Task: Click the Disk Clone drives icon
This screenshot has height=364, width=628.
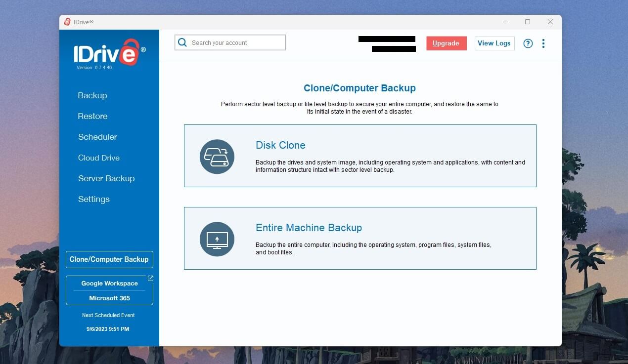Action: (217, 157)
